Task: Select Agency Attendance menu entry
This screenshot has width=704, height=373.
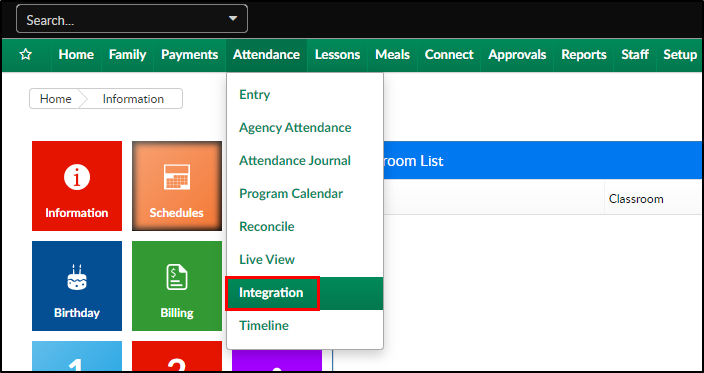Action: click(x=305, y=127)
